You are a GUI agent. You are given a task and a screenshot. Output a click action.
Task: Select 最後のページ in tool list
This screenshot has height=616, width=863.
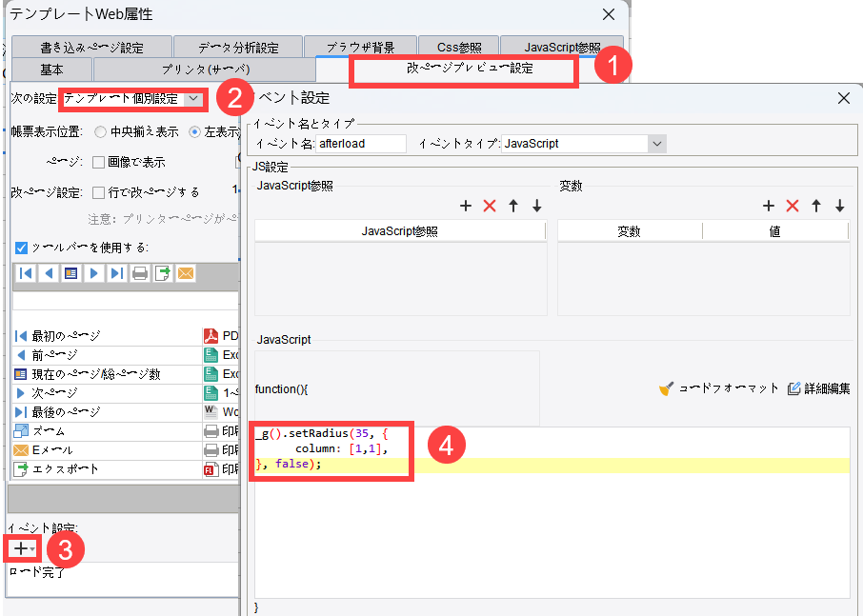click(108, 412)
